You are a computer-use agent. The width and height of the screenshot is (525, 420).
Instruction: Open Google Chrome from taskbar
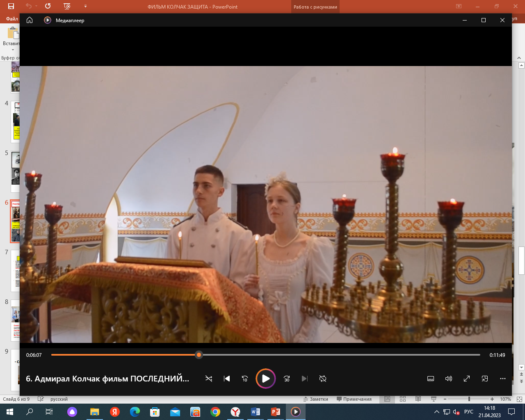pos(215,412)
